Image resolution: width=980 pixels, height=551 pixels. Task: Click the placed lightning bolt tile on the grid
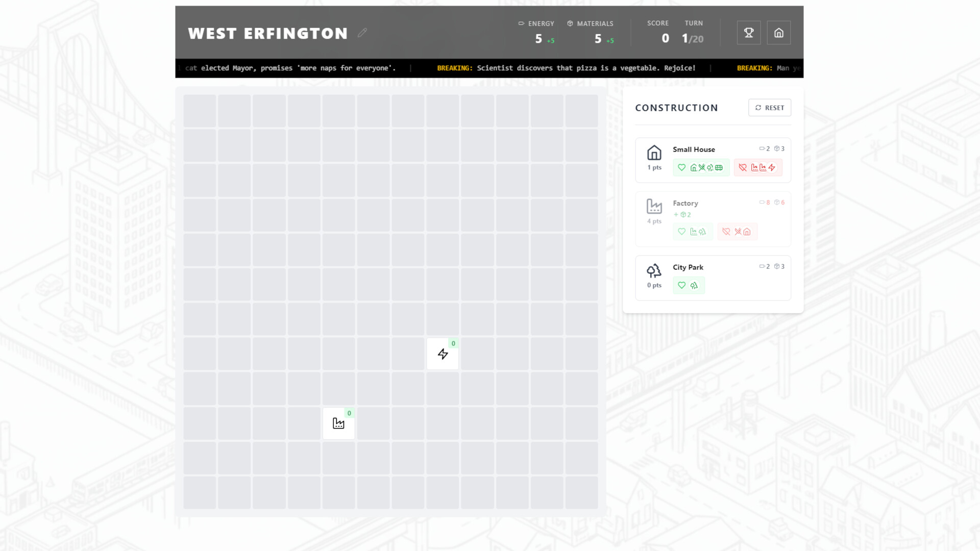(443, 353)
